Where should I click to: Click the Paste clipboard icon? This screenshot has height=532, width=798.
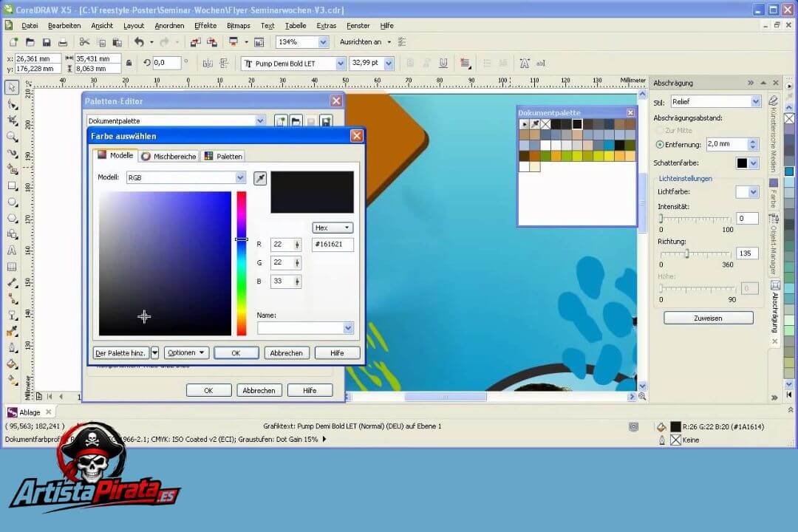tap(117, 42)
